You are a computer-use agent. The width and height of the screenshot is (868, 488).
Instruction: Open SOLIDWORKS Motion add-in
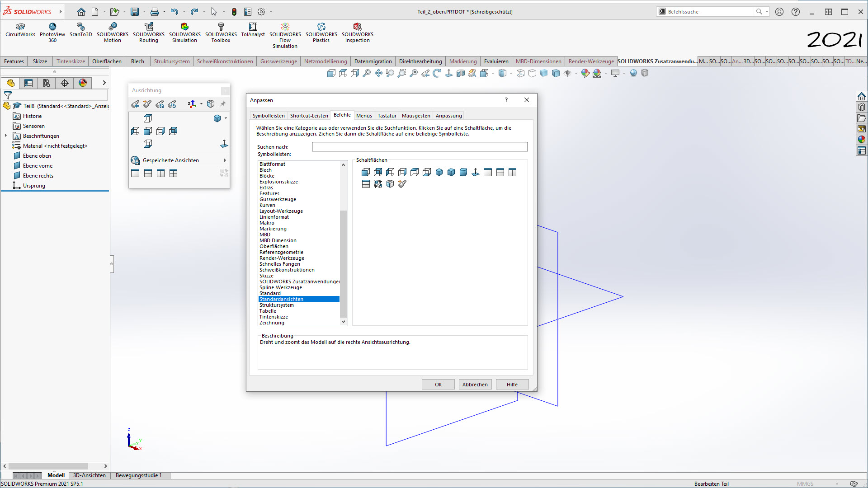[113, 33]
